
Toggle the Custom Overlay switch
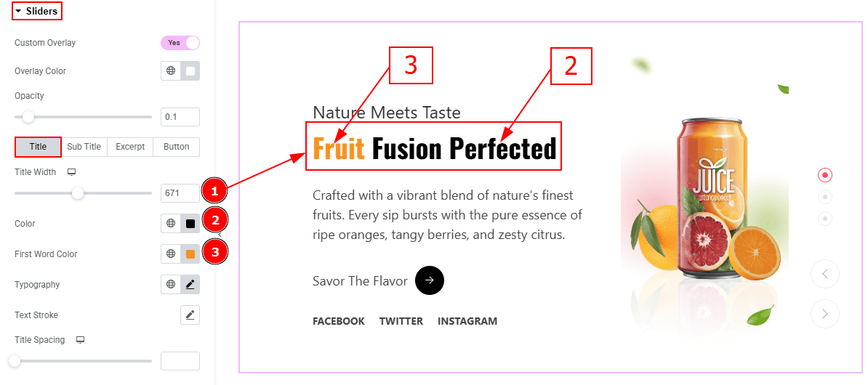point(180,43)
